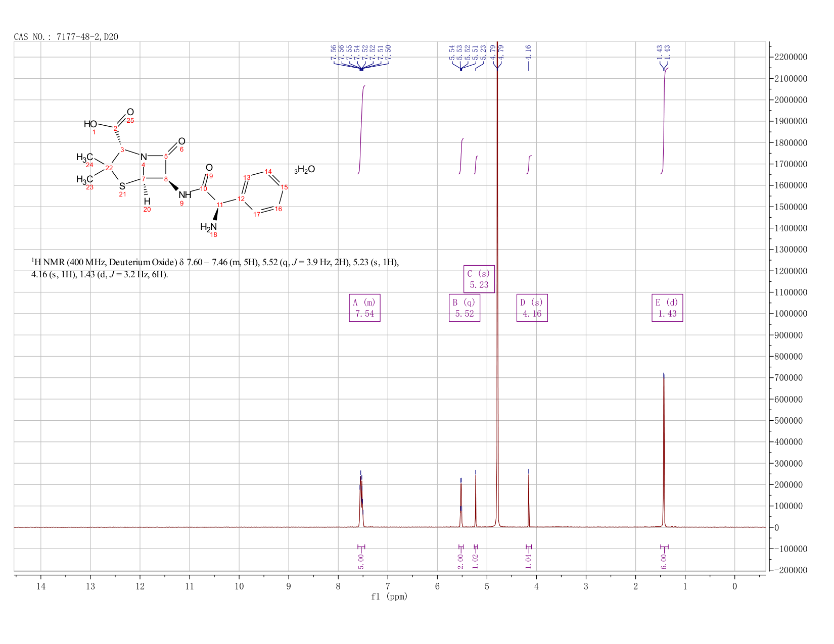Click the integral value 1.04
The height and width of the screenshot is (644, 834).
528,561
